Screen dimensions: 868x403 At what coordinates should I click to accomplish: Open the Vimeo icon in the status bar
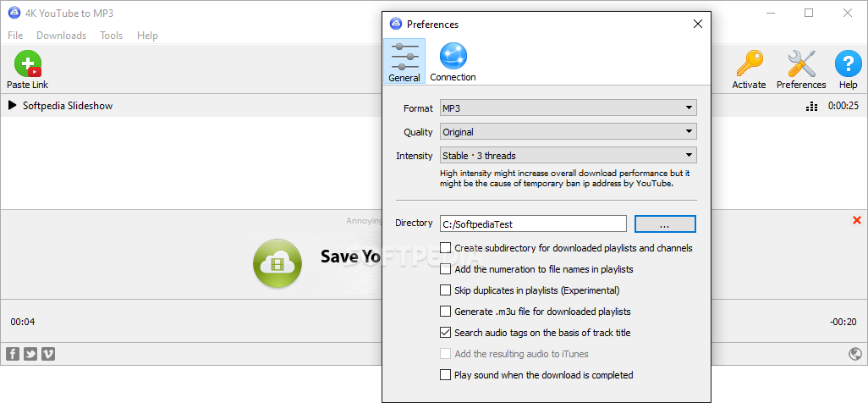[48, 354]
